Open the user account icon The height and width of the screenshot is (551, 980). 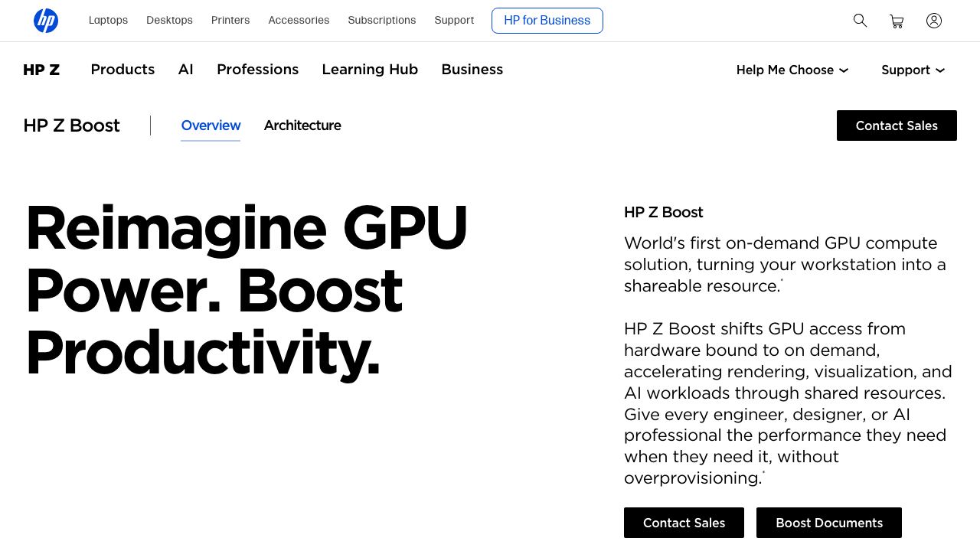click(934, 21)
